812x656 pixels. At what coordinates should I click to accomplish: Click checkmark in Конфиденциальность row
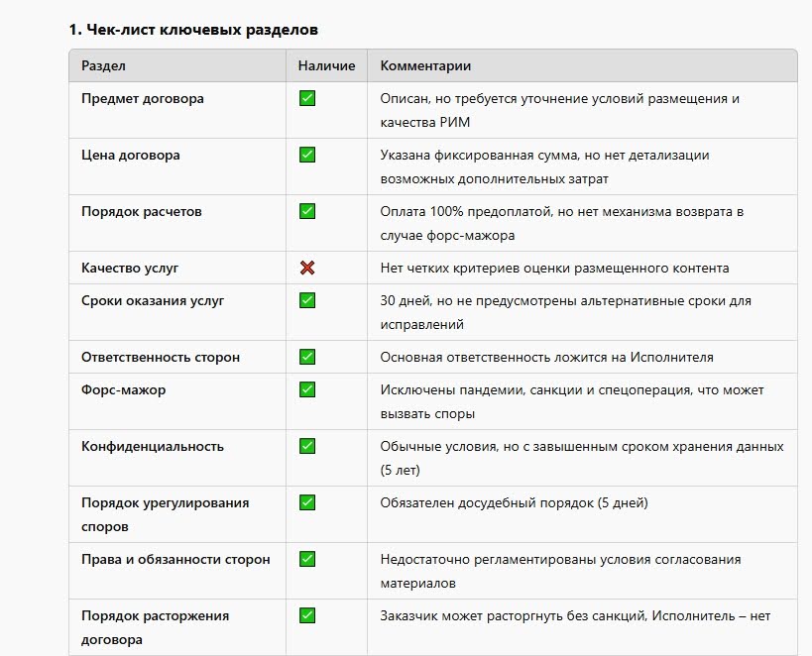307,446
